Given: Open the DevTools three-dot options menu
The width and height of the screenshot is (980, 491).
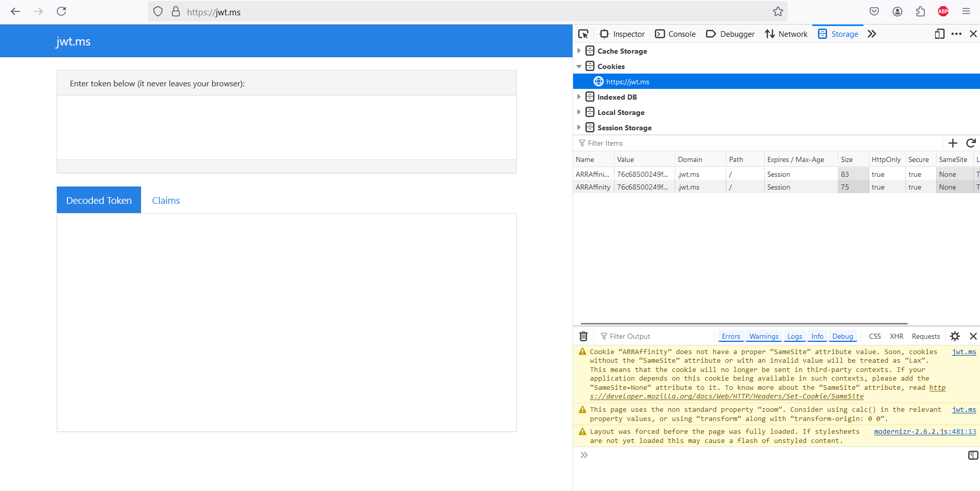Looking at the screenshot, I should [x=956, y=34].
